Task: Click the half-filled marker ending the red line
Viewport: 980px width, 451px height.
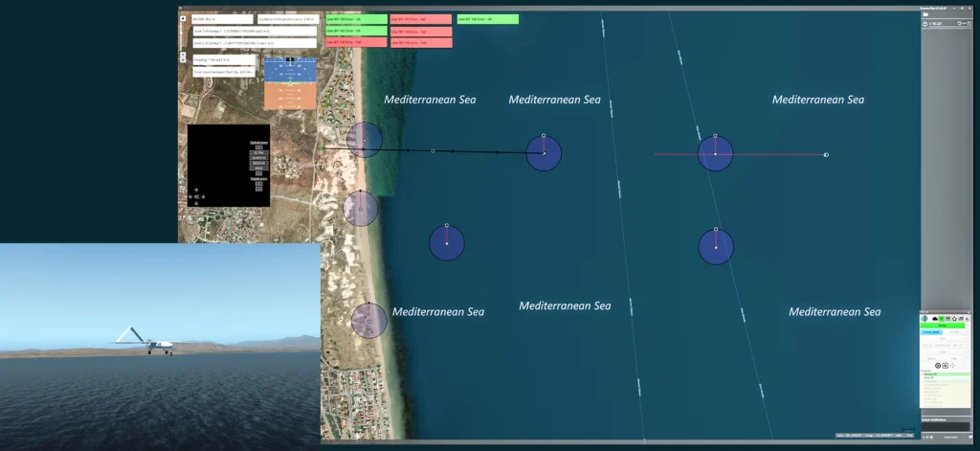Action: [x=826, y=154]
